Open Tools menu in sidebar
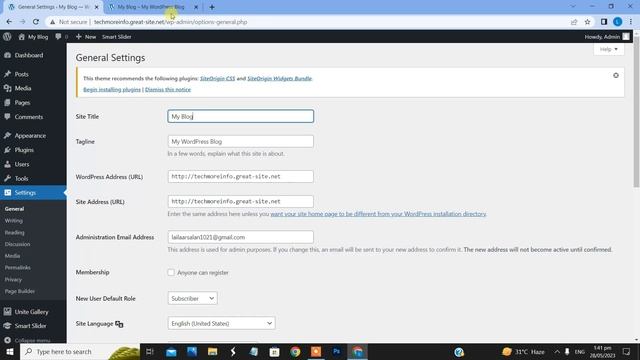 (21, 178)
